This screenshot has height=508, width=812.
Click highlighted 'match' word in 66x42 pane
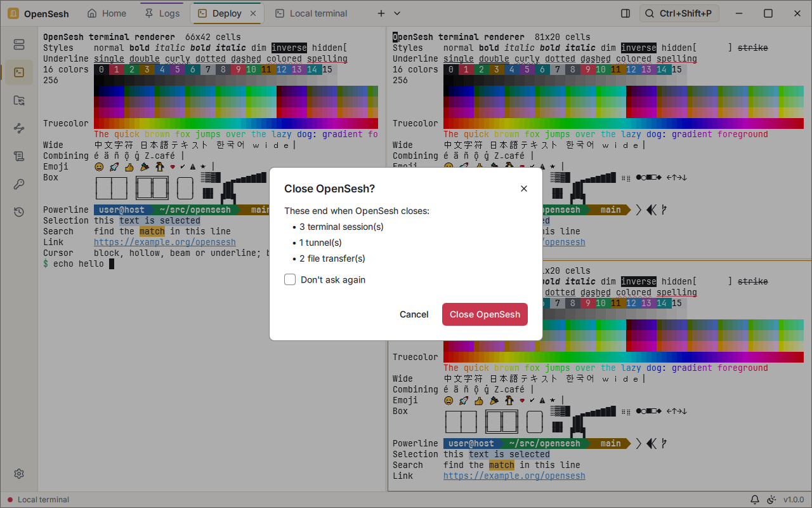tap(152, 231)
